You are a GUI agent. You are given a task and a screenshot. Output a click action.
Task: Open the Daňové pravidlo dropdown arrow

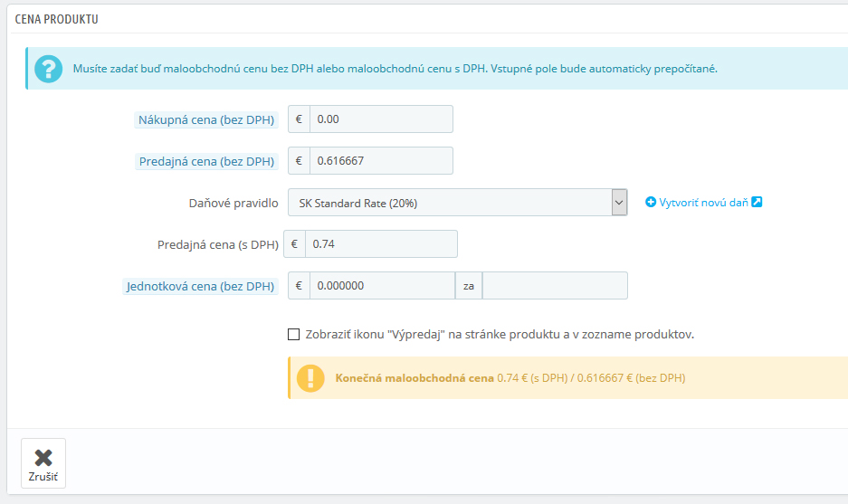tap(619, 203)
